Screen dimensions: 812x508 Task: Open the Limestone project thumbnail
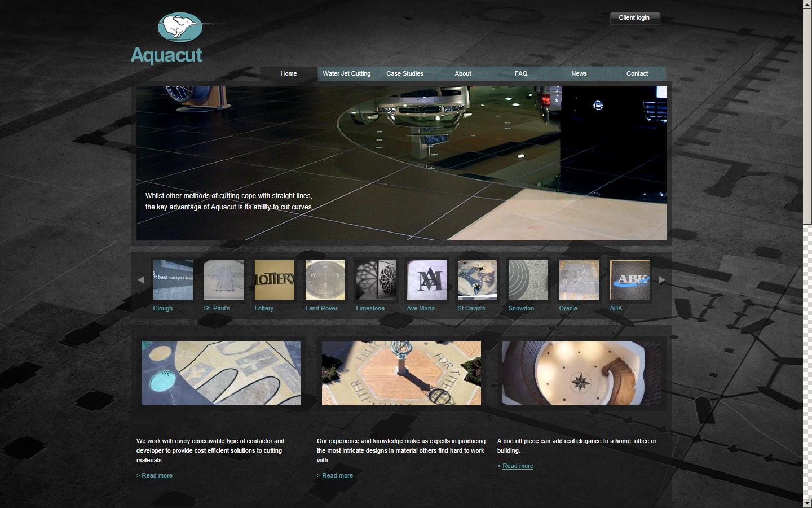click(376, 280)
